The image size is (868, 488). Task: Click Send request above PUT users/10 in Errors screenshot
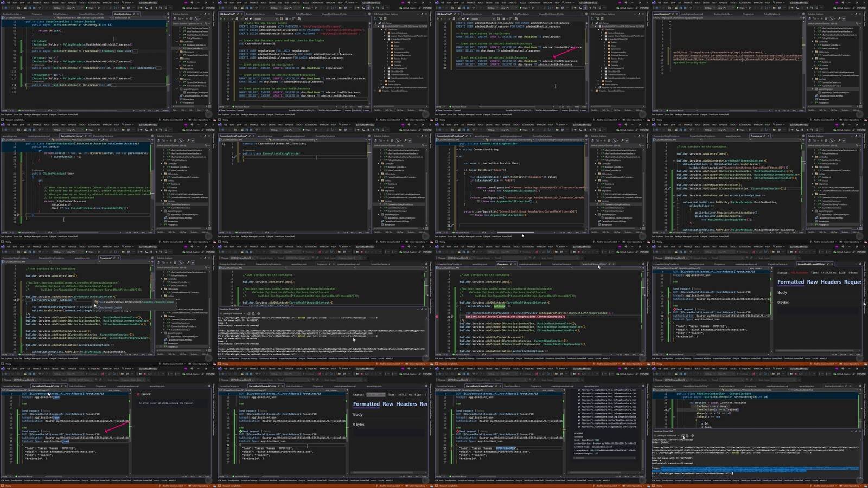click(30, 431)
